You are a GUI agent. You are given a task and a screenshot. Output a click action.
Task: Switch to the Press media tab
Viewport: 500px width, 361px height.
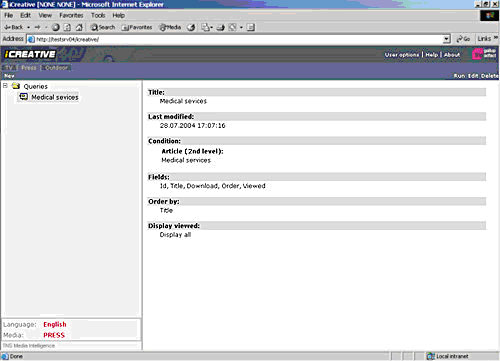(x=29, y=68)
